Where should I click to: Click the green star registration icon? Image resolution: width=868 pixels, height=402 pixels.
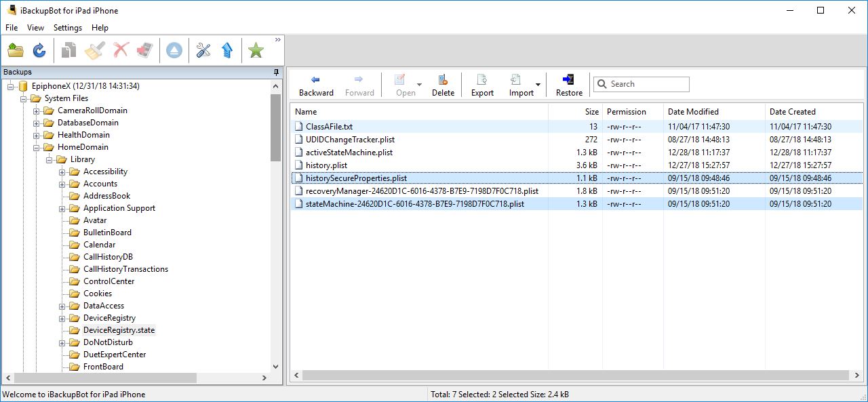[256, 49]
